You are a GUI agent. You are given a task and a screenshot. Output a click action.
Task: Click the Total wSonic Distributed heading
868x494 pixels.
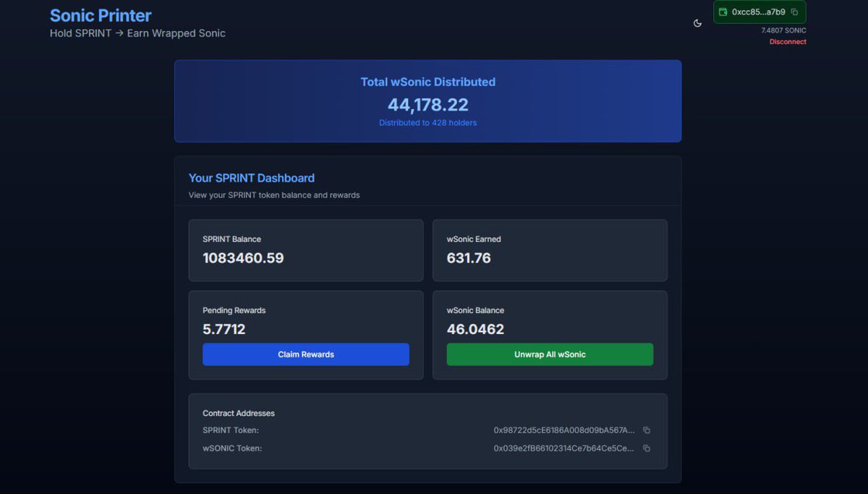[x=428, y=82]
